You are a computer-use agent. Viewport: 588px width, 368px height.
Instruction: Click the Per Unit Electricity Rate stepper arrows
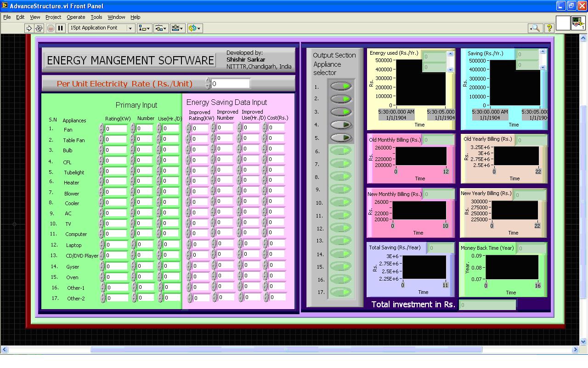point(208,83)
